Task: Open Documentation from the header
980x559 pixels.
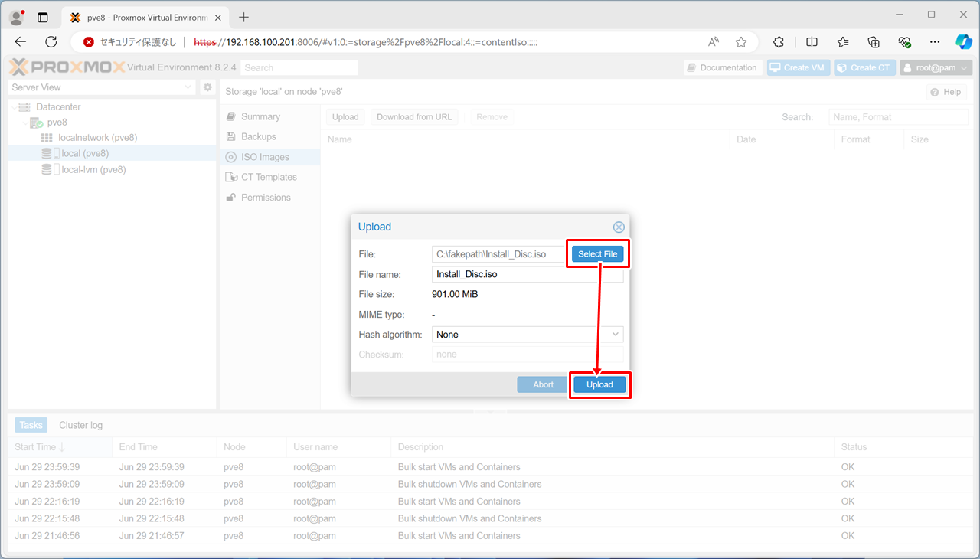Action: point(722,68)
